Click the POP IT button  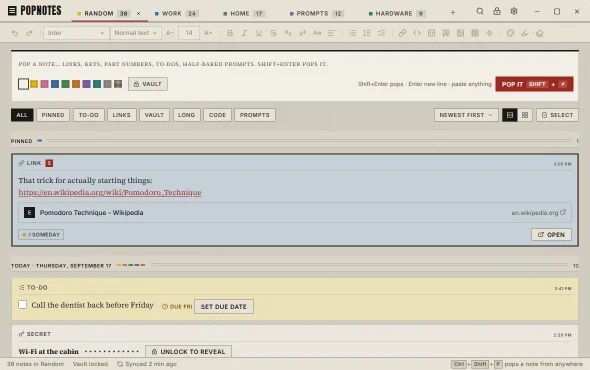[534, 84]
